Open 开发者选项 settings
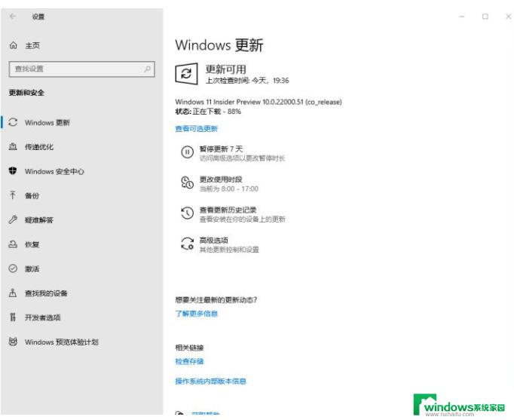514x420 pixels. pos(82,317)
